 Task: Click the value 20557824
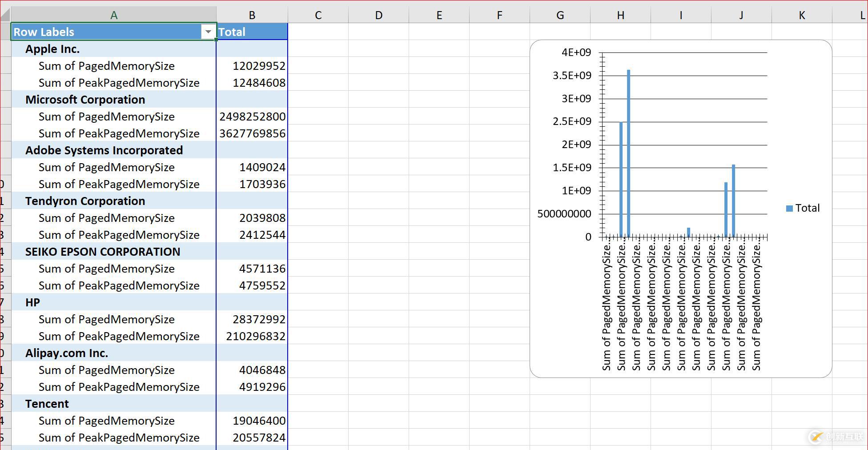[x=259, y=438]
